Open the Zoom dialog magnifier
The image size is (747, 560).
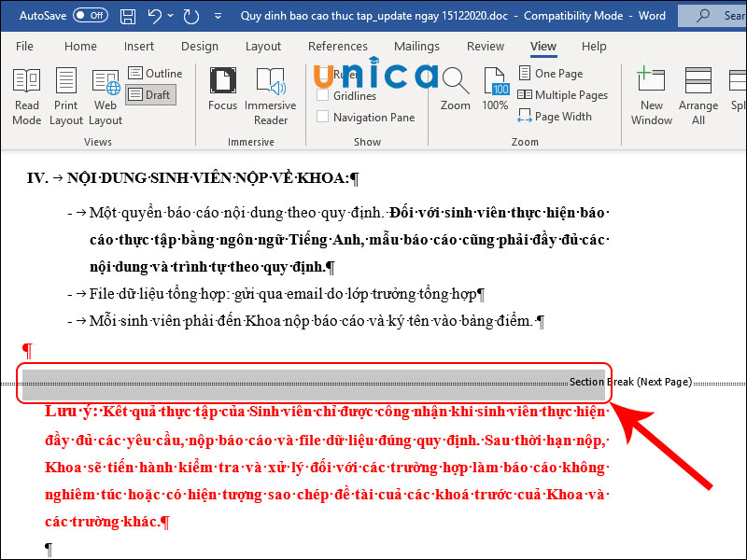click(x=455, y=90)
